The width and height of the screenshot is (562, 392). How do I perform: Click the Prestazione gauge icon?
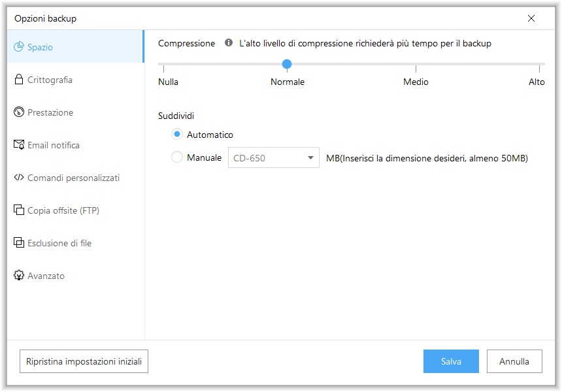point(19,112)
